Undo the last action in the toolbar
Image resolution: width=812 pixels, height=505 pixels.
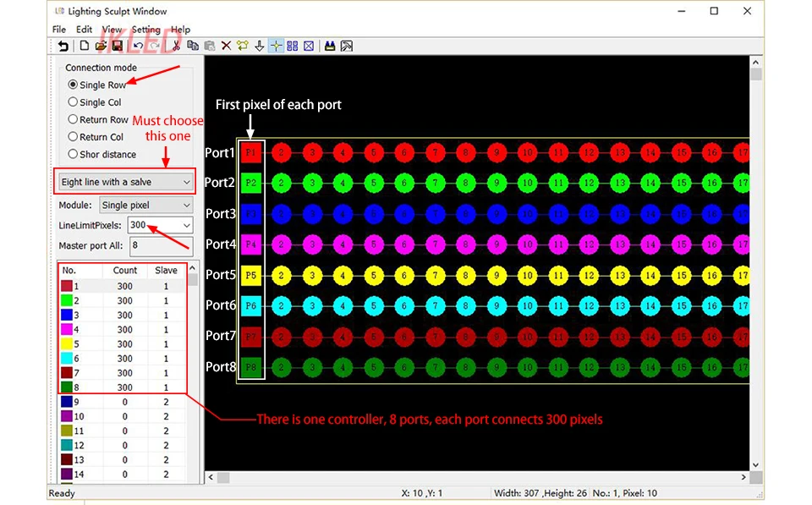(138, 46)
